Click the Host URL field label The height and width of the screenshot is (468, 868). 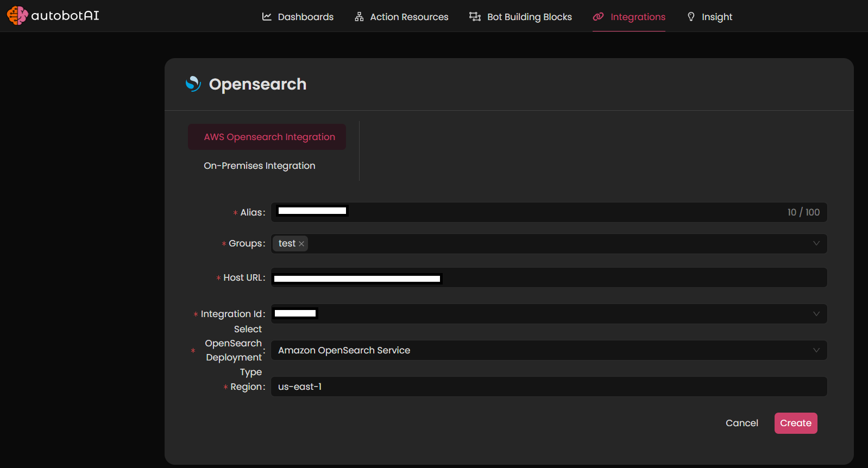tap(244, 277)
